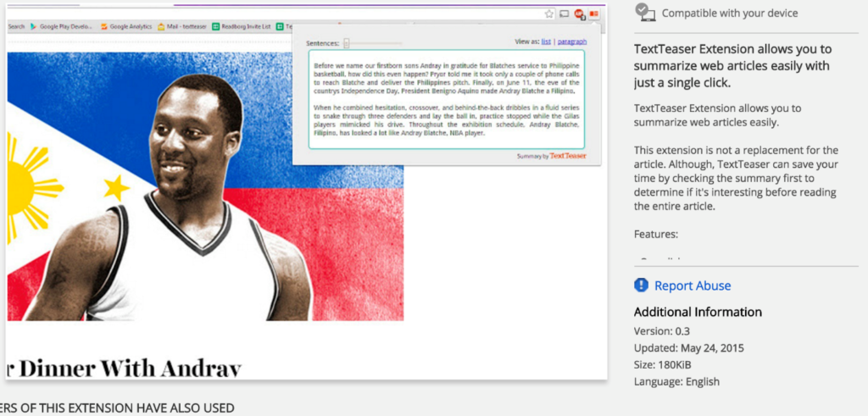Image resolution: width=868 pixels, height=416 pixels.
Task: Click the Andray Blatche article image
Action: point(205,186)
